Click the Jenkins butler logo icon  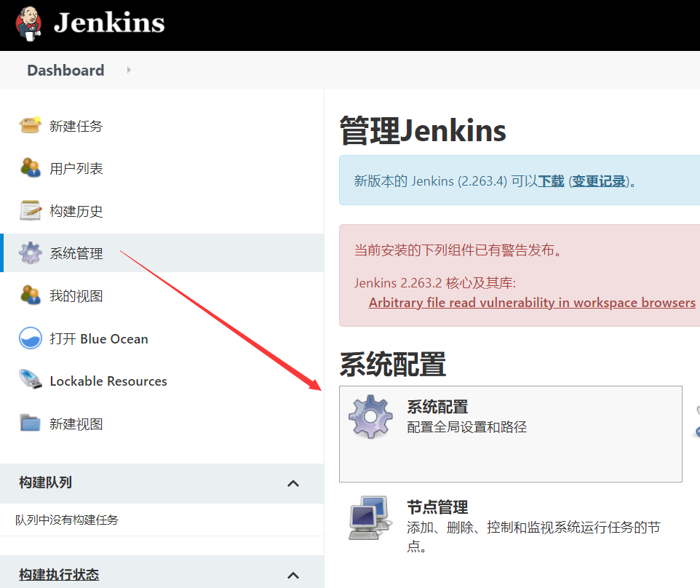pos(28,24)
